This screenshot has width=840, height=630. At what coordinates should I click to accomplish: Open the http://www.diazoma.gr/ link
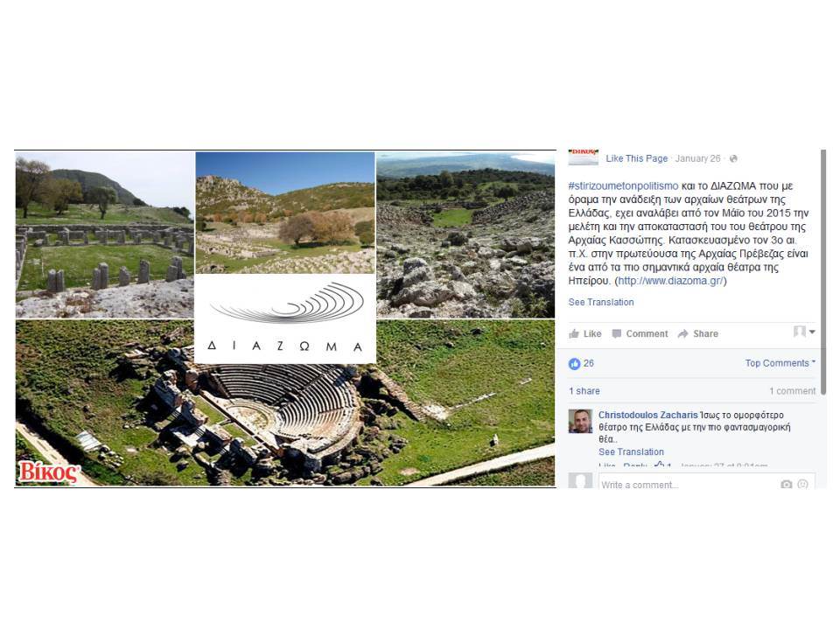pyautogui.click(x=671, y=281)
